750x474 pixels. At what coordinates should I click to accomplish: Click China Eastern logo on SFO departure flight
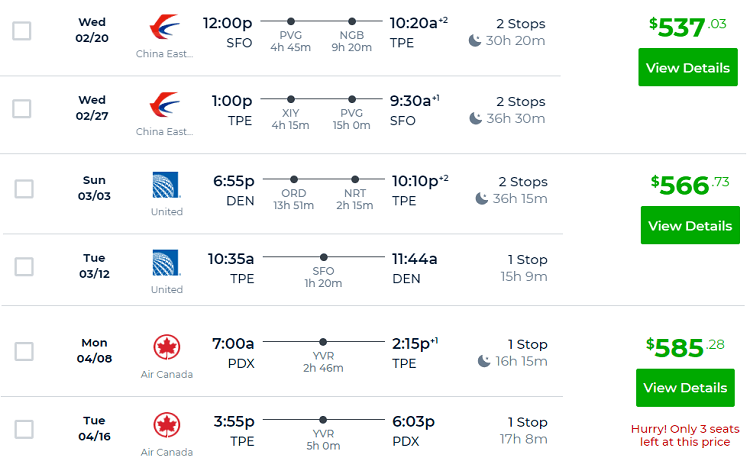[165, 27]
